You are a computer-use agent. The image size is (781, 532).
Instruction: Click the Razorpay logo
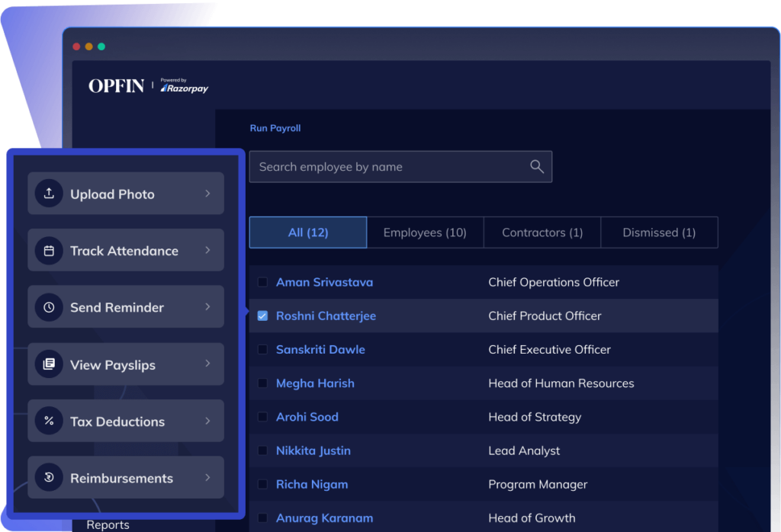click(184, 86)
